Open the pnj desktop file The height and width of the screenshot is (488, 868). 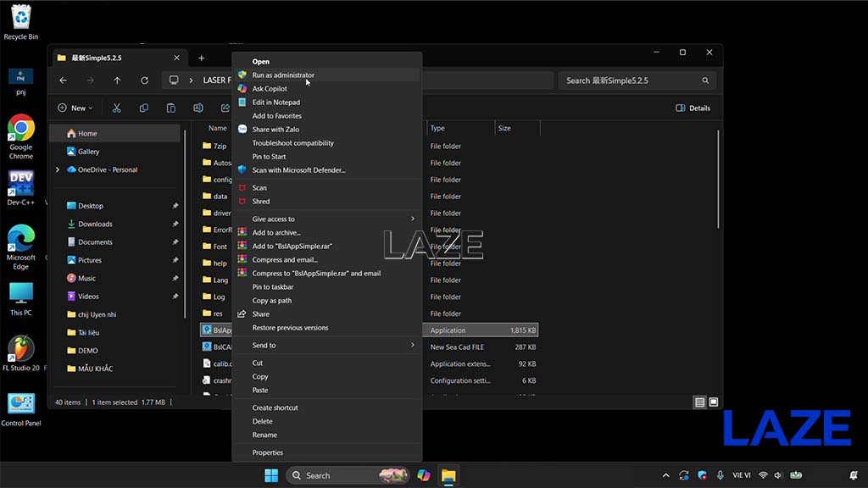tap(21, 81)
